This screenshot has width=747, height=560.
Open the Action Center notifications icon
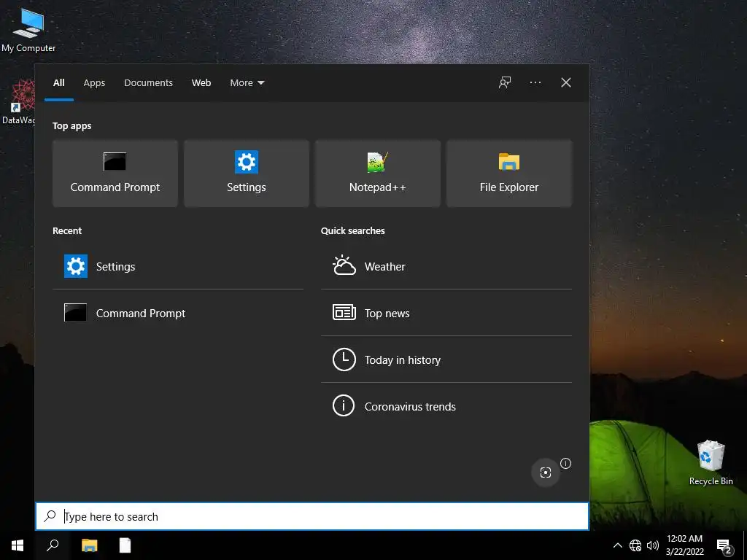[x=724, y=545]
